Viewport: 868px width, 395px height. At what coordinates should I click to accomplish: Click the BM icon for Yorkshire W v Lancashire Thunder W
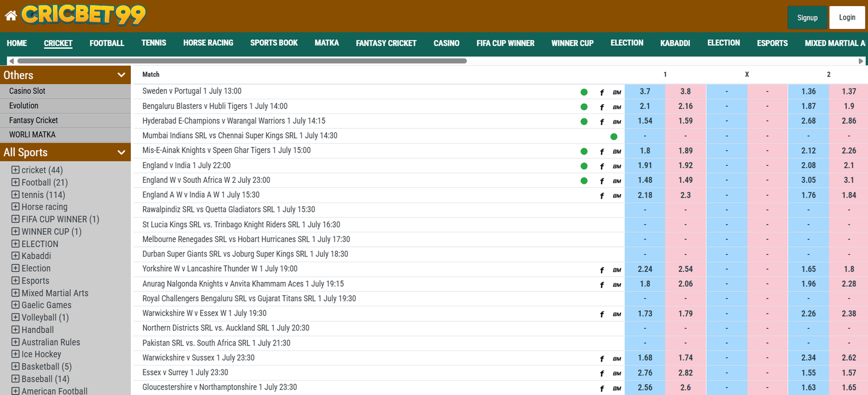[x=617, y=270]
